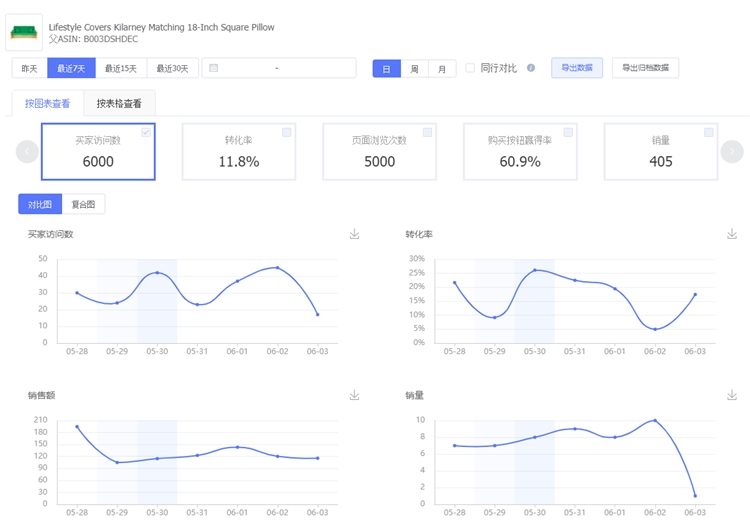Switch to the 按表格查看 tab

coord(119,103)
